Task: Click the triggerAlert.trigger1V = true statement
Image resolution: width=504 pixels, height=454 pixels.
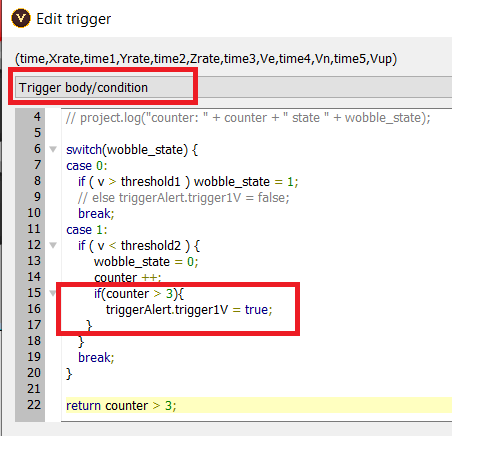Action: pos(189,310)
